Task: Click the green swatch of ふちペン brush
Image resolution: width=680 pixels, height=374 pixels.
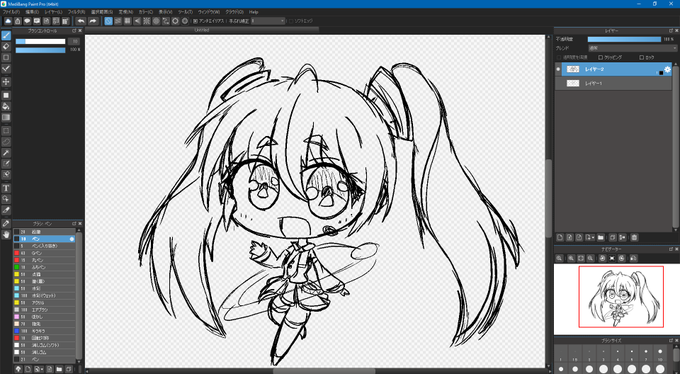Action: point(16,267)
